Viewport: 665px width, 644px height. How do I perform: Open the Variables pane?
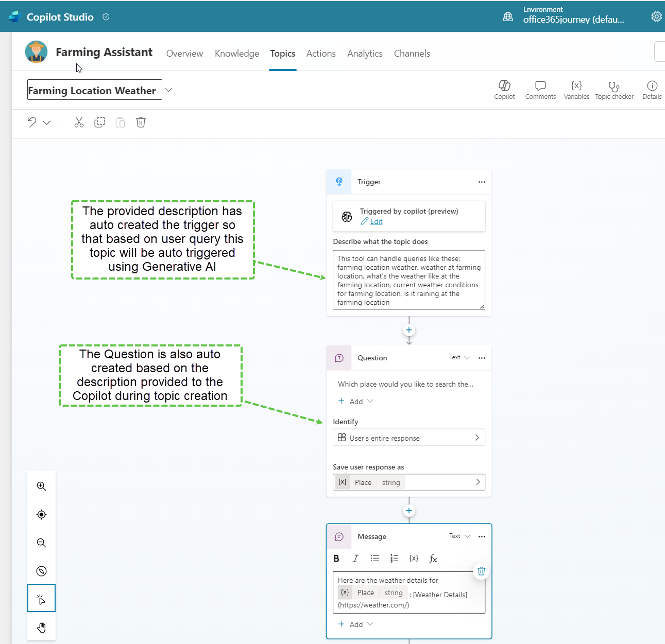(x=576, y=89)
